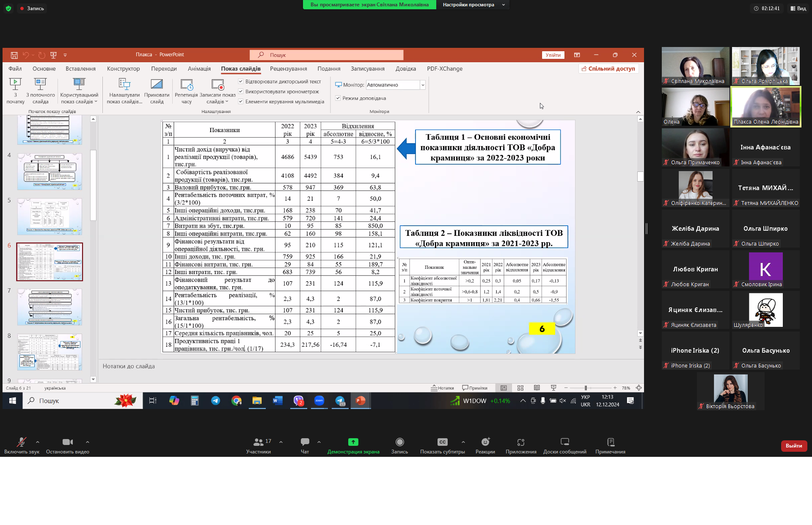Click the zoom slider handle in status bar
The width and height of the screenshot is (812, 525).
pyautogui.click(x=586, y=388)
